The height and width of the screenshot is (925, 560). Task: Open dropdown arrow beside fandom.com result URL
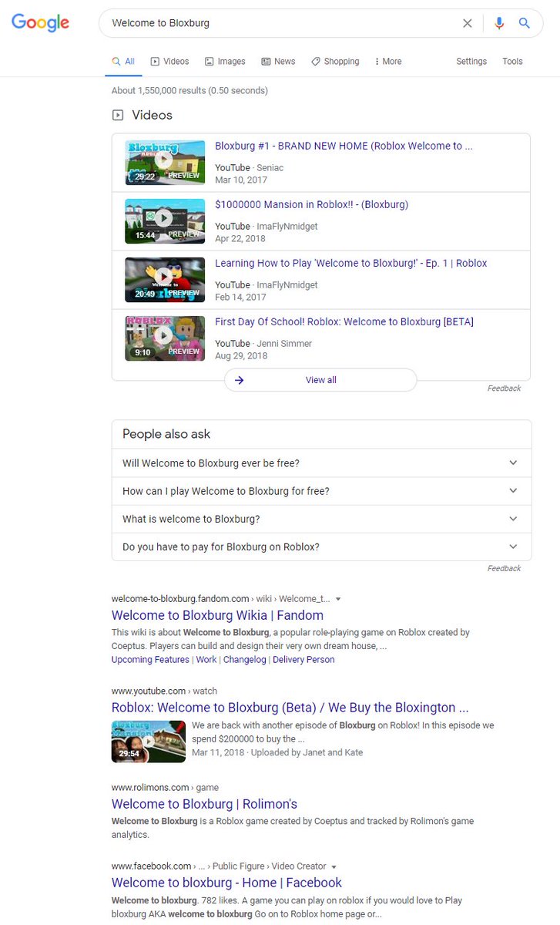[x=337, y=599]
